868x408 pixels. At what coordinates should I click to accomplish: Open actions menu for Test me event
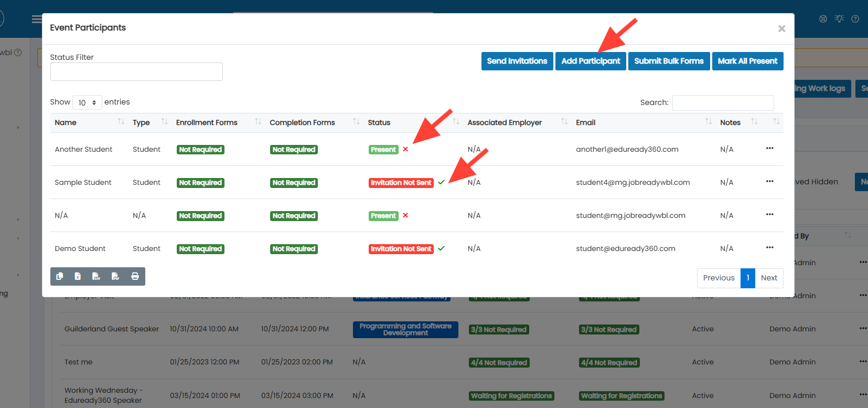tap(863, 361)
